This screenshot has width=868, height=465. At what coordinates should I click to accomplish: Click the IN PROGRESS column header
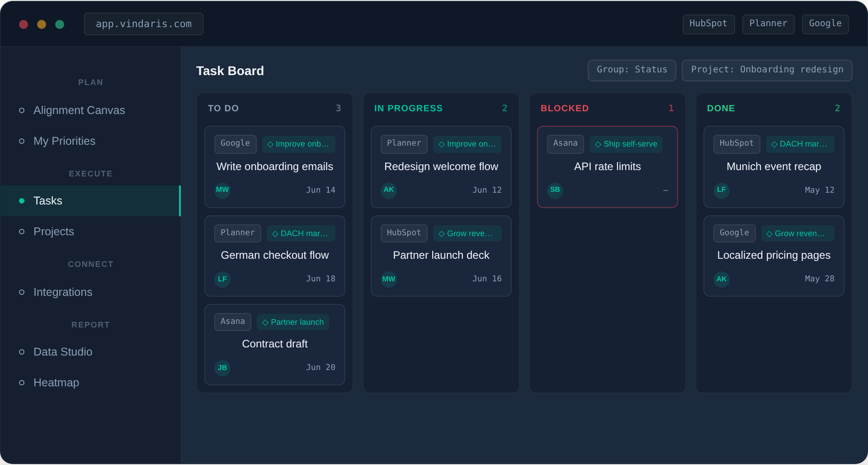pos(408,109)
